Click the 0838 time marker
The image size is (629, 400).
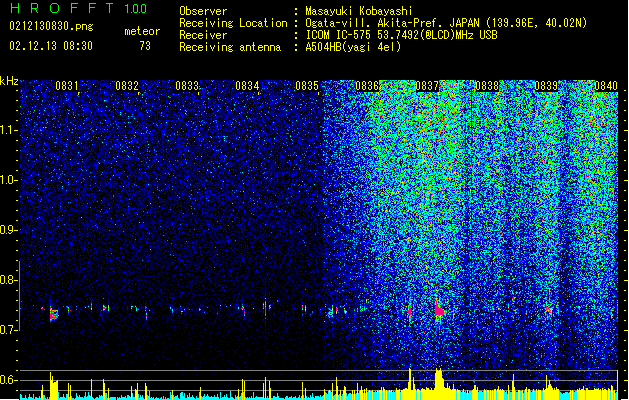point(487,86)
